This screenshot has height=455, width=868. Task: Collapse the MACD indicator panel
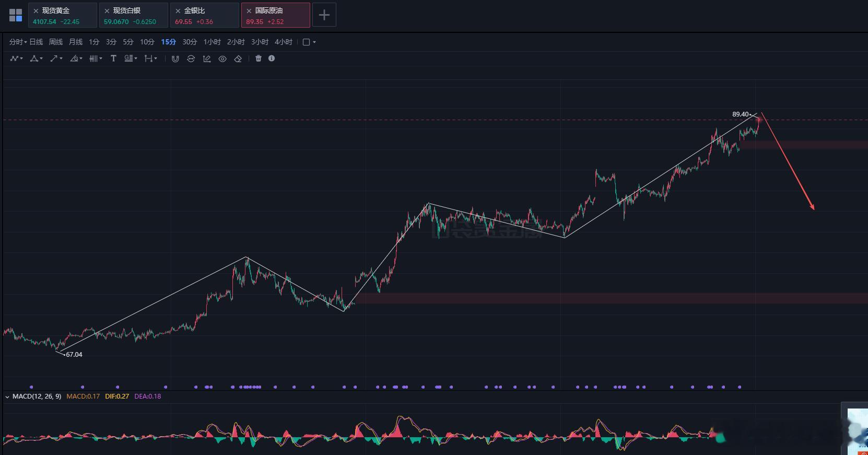tap(7, 396)
